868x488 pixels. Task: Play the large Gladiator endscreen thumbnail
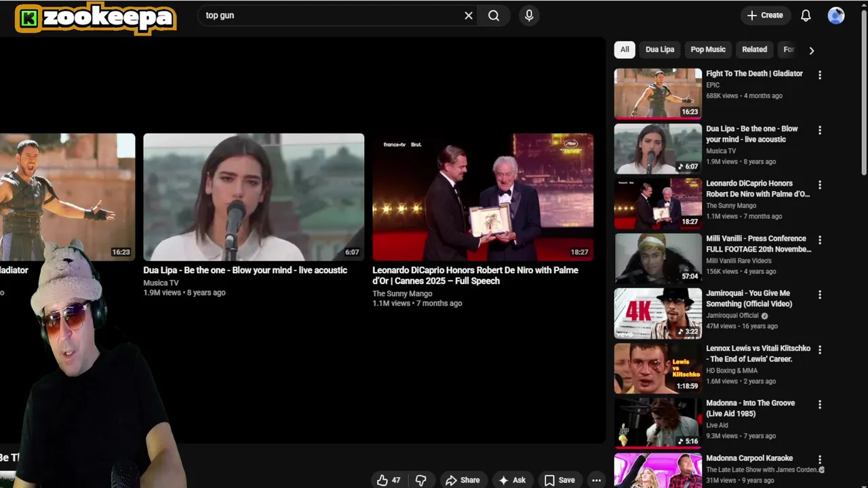(x=67, y=197)
